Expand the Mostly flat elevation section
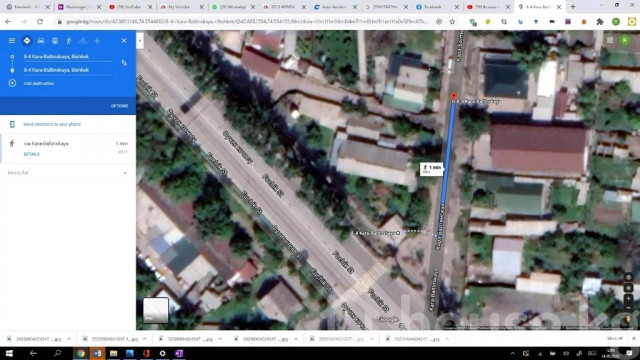Image resolution: width=640 pixels, height=360 pixels. point(68,173)
